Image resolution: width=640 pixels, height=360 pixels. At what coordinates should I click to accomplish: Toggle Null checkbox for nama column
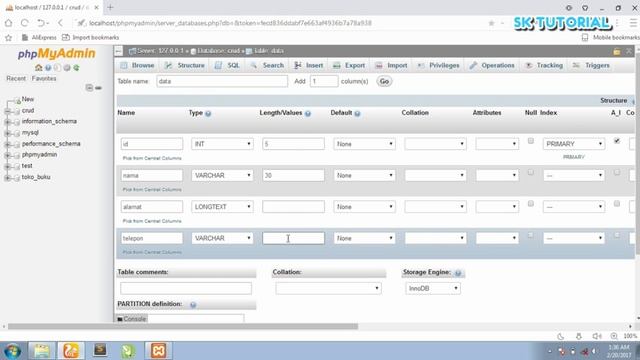coord(531,172)
